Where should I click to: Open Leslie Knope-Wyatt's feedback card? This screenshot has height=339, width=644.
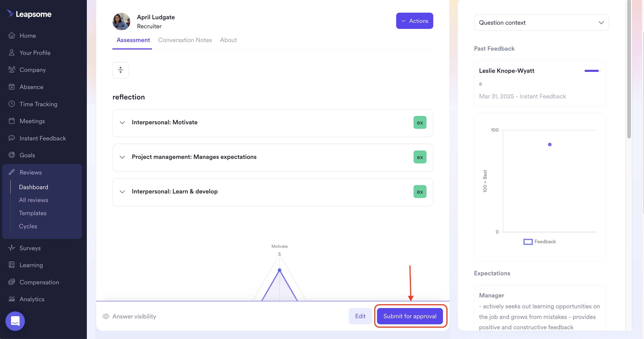tap(540, 83)
